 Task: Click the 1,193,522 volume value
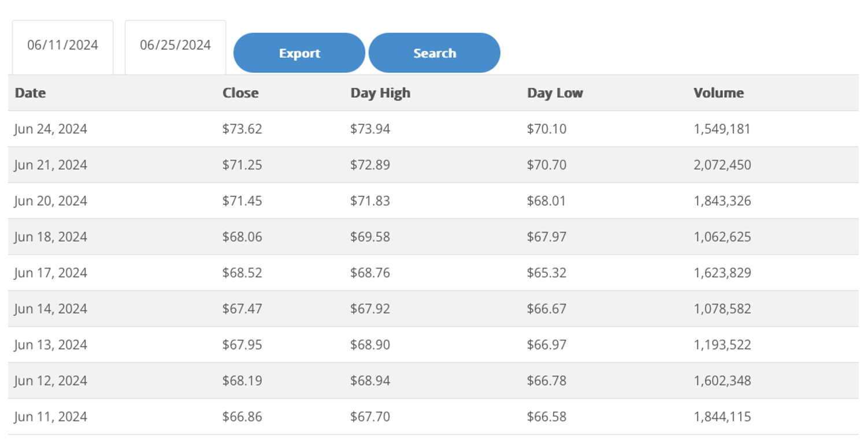pyautogui.click(x=722, y=345)
